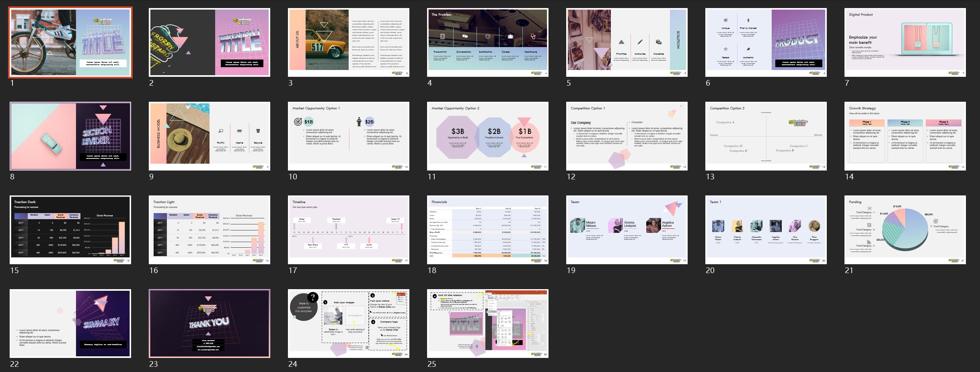Select slide 19 Team thumbnail
The width and height of the screenshot is (980, 372).
tap(627, 230)
